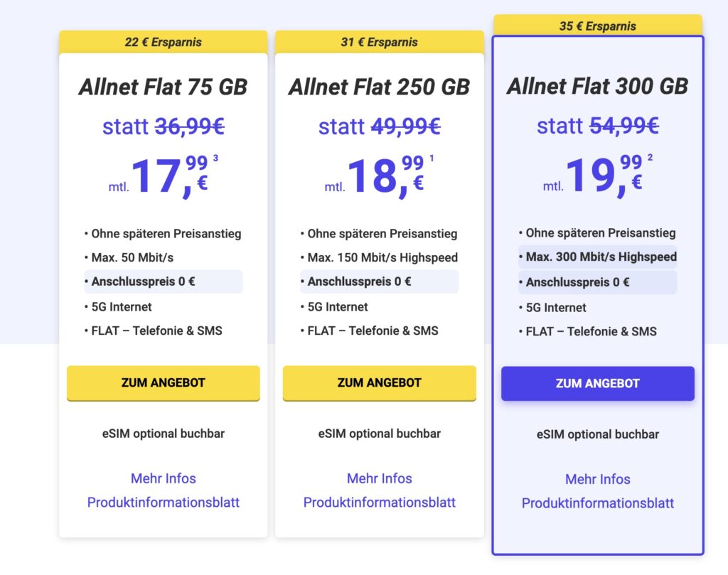Click the blue ZUM ANGEBOT button for 300 GB

597,383
